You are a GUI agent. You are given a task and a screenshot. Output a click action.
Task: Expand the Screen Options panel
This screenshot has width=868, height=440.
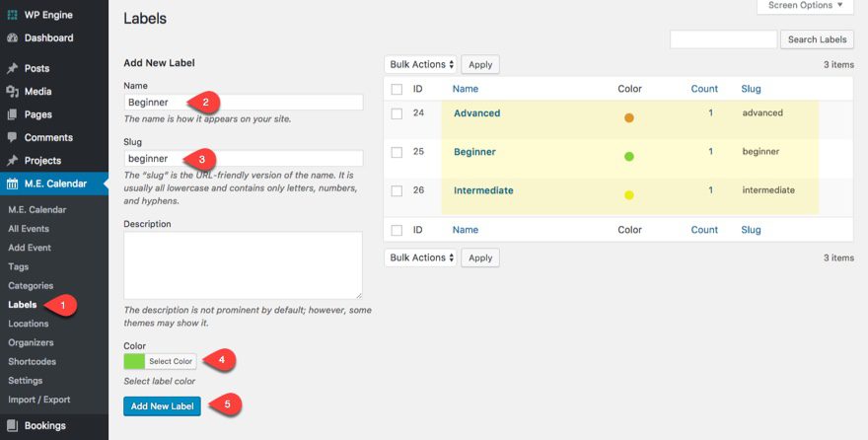tap(805, 6)
